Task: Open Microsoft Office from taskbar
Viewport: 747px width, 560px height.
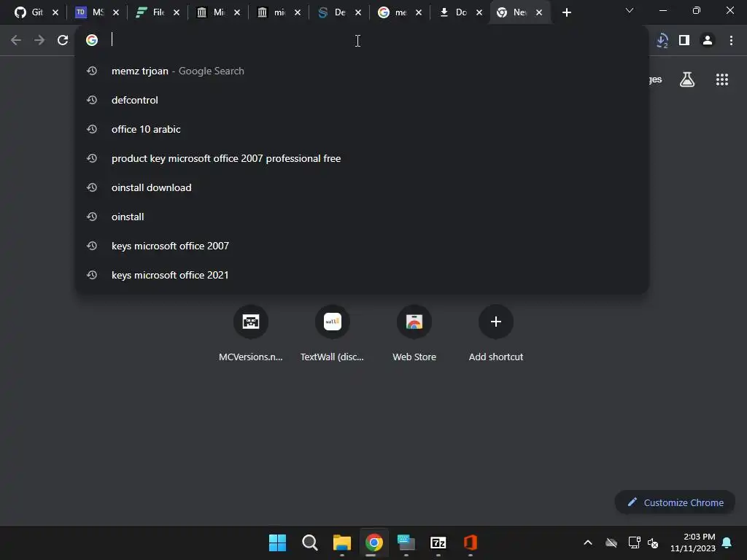Action: coord(471,542)
